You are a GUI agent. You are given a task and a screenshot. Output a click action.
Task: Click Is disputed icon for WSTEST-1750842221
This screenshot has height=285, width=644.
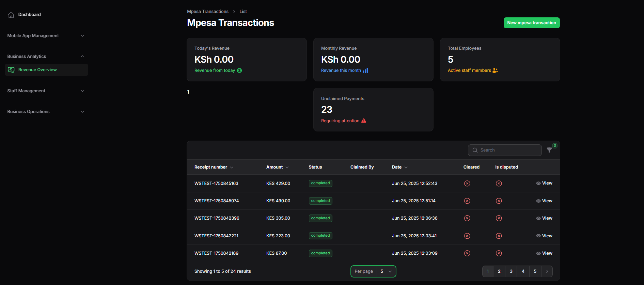point(499,236)
